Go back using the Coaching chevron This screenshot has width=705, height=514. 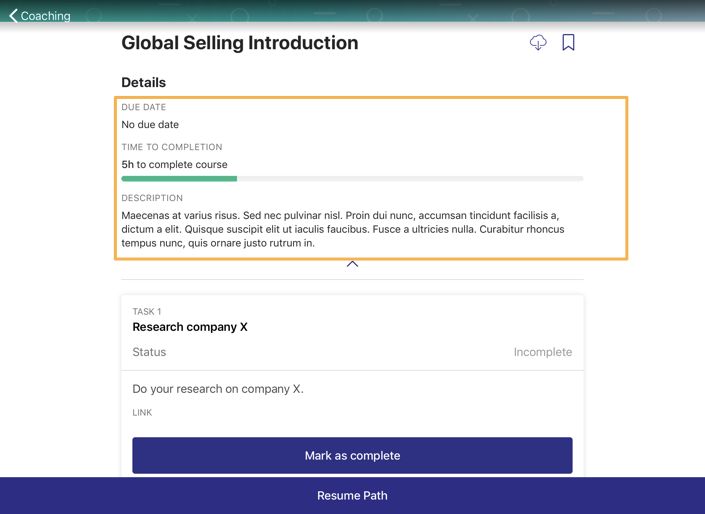click(x=13, y=16)
